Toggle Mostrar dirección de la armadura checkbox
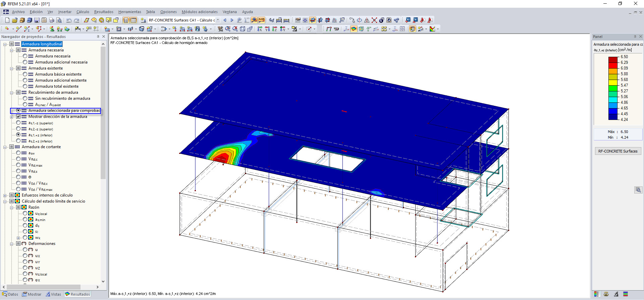The height and width of the screenshot is (300, 644). tap(18, 117)
